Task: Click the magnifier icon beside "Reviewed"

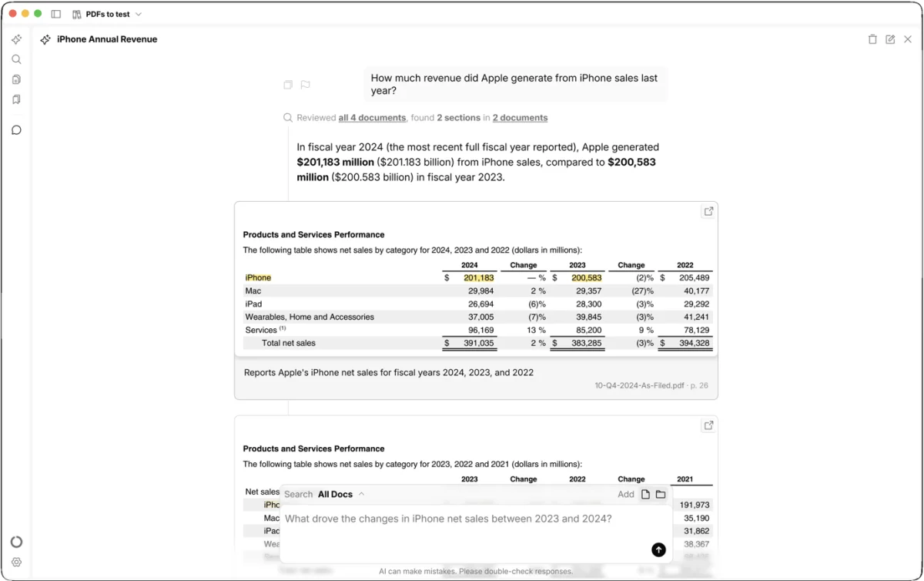Action: 288,118
